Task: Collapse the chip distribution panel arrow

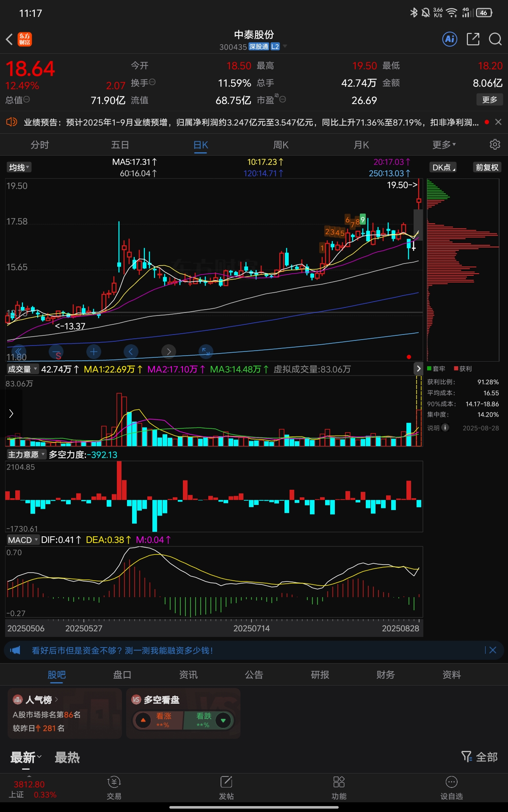Action: 418,368
